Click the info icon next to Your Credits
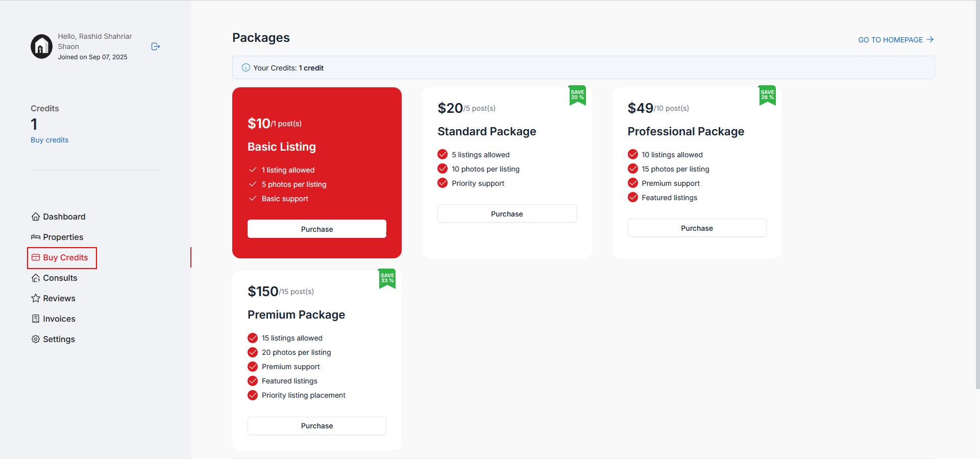The image size is (980, 459). (246, 67)
